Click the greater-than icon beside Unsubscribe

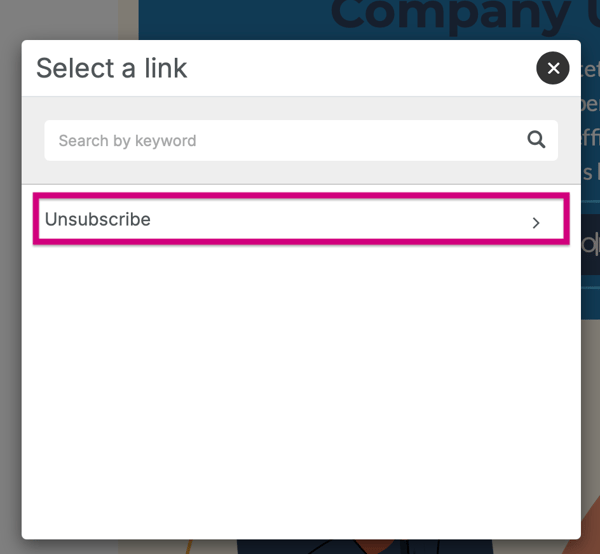(536, 223)
